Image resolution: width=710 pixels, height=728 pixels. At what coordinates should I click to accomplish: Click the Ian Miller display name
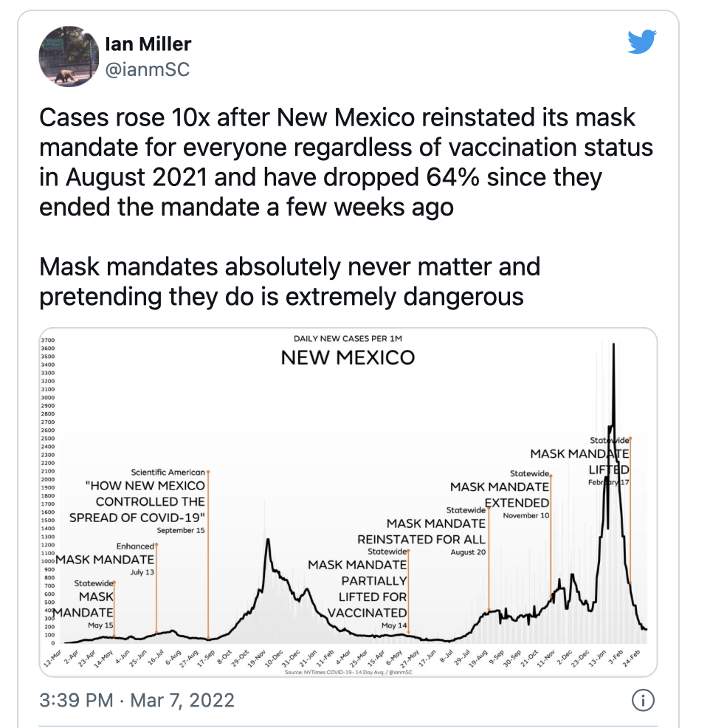148,44
